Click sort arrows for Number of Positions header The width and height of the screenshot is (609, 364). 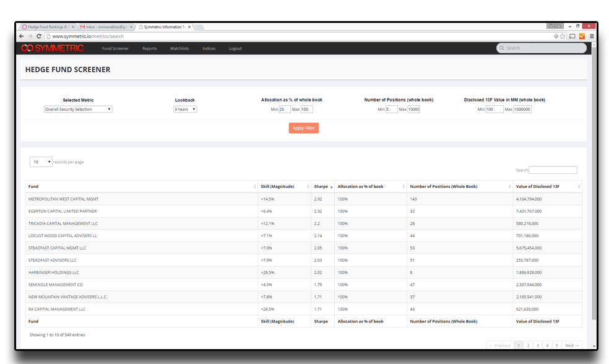(x=510, y=186)
